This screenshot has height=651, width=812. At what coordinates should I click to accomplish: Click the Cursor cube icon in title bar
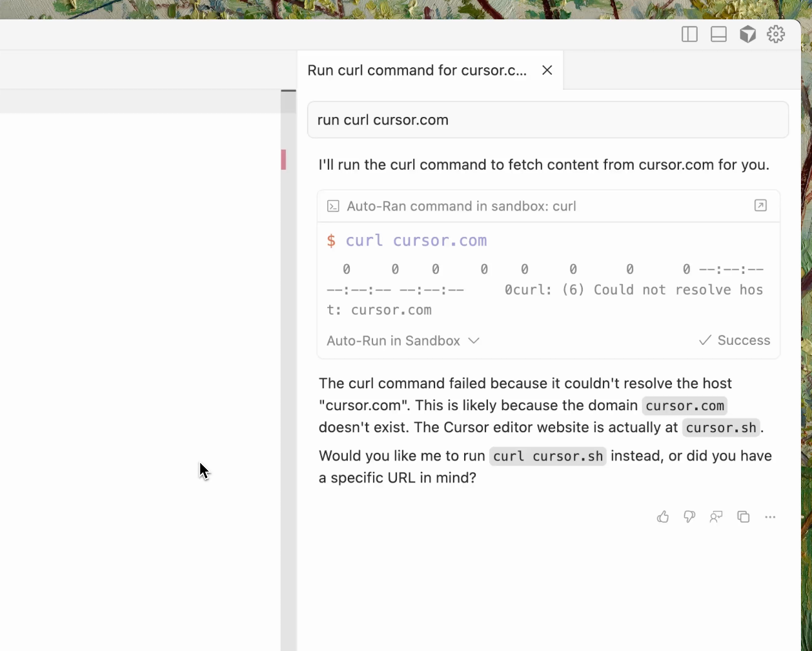pyautogui.click(x=747, y=34)
